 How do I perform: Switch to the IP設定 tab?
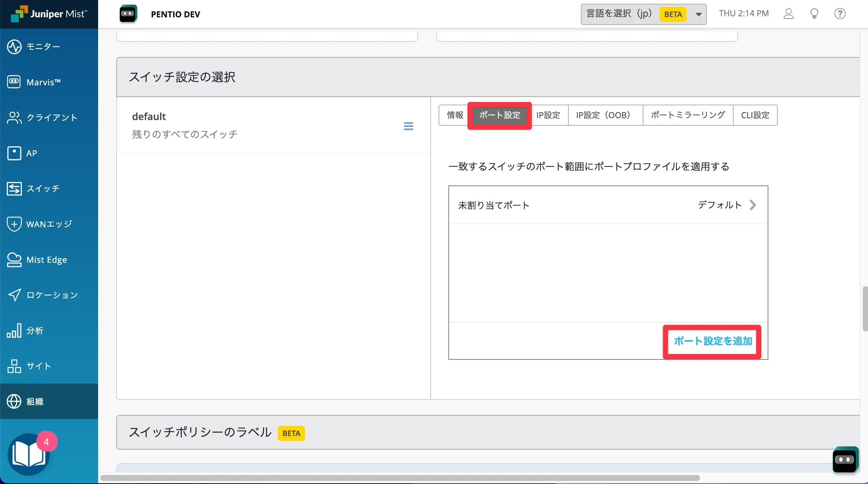click(548, 115)
